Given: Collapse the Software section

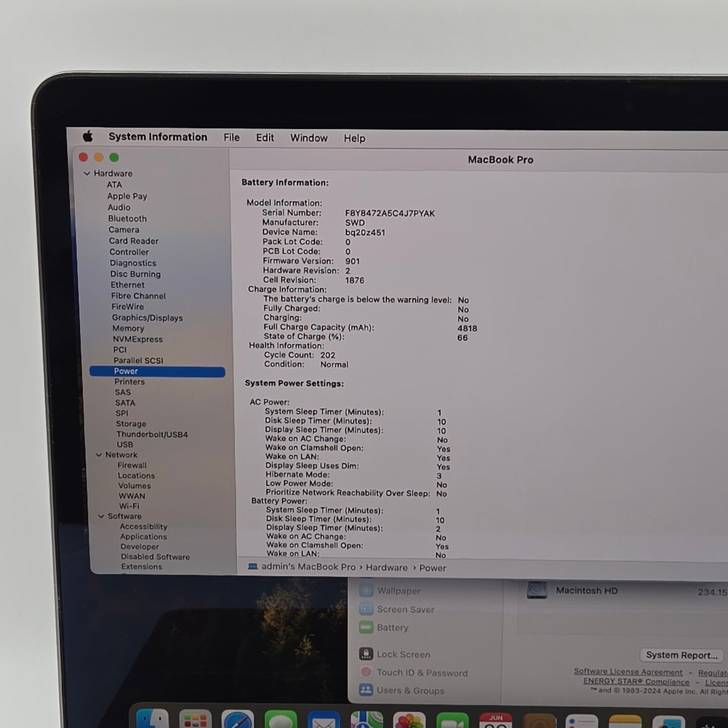Looking at the screenshot, I should [x=101, y=516].
